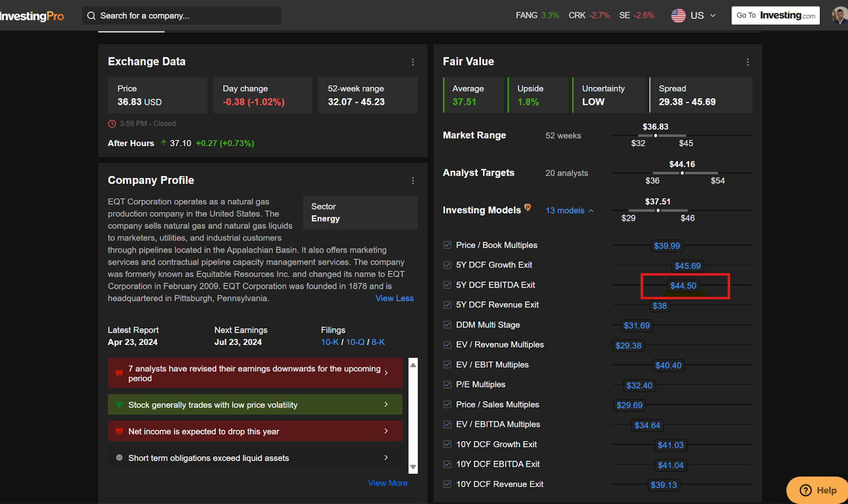Uncheck P/E Multiples model
The height and width of the screenshot is (504, 848).
pos(447,384)
